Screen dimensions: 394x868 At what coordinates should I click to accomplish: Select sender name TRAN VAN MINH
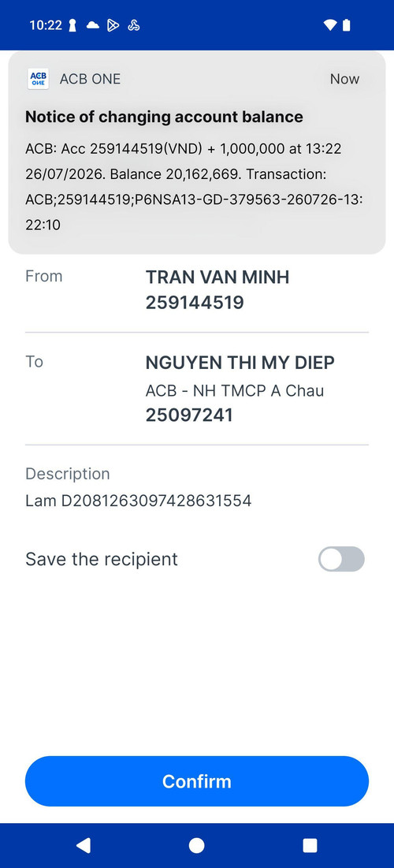[217, 277]
